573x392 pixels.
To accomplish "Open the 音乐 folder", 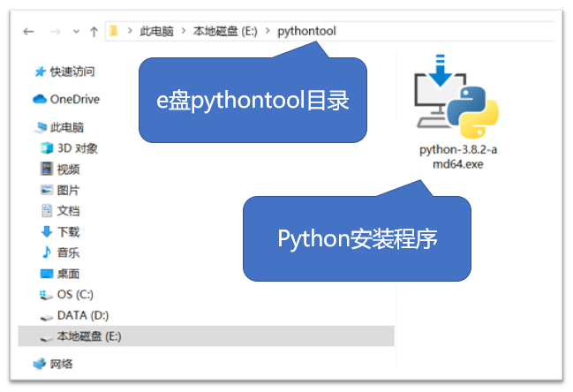I will (68, 253).
